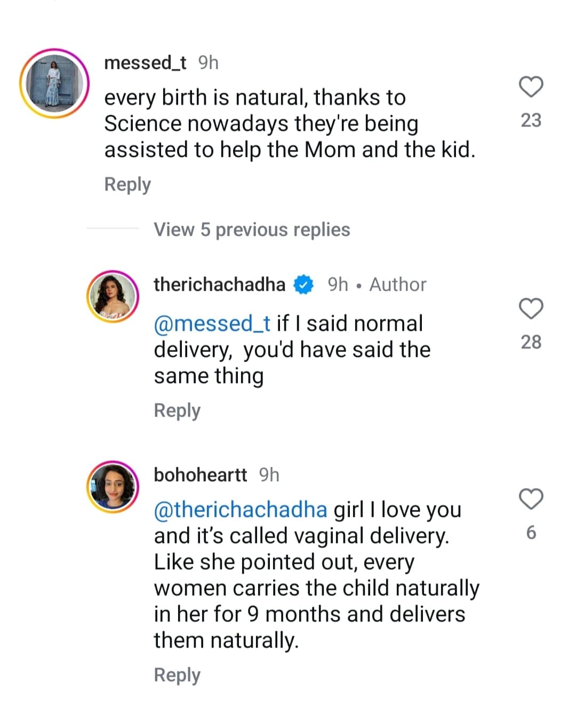The width and height of the screenshot is (576, 728).
Task: Show the 23 likes count on messed_t's comment
Action: (531, 121)
